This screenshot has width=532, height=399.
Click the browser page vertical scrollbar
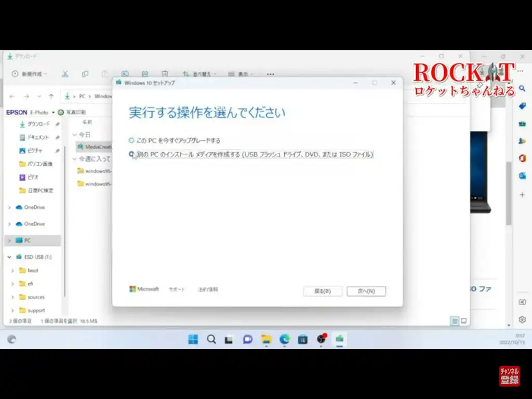(x=509, y=193)
